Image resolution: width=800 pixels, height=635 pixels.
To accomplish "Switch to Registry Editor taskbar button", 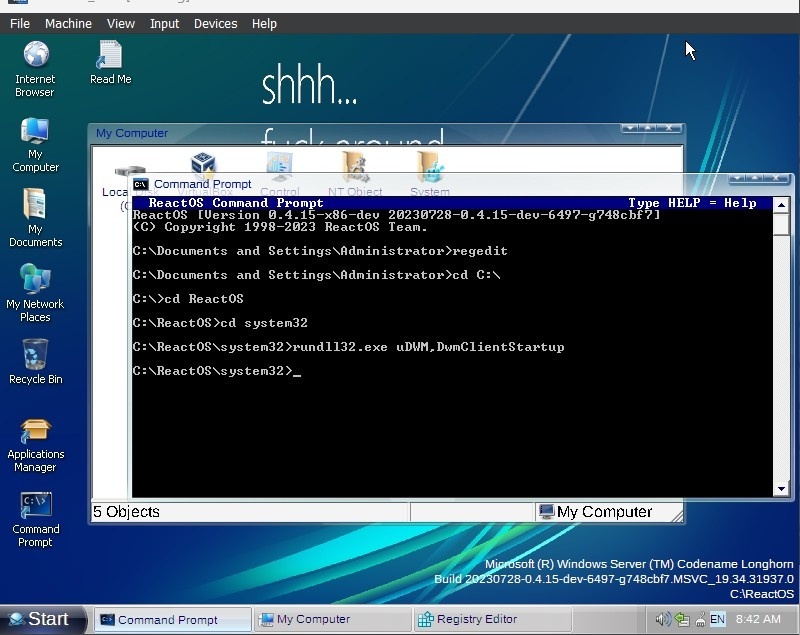I will (x=492, y=619).
